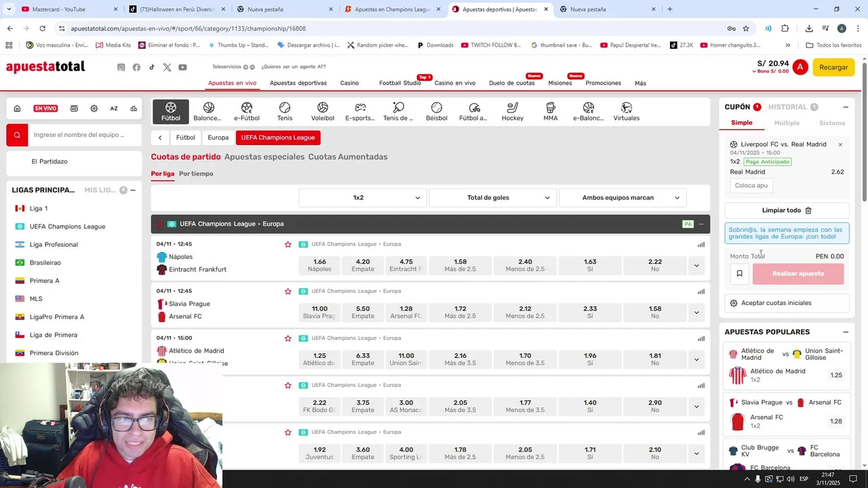Collapse the UEFA Champions League section header
Screen dimensions: 868x488
coord(701,224)
